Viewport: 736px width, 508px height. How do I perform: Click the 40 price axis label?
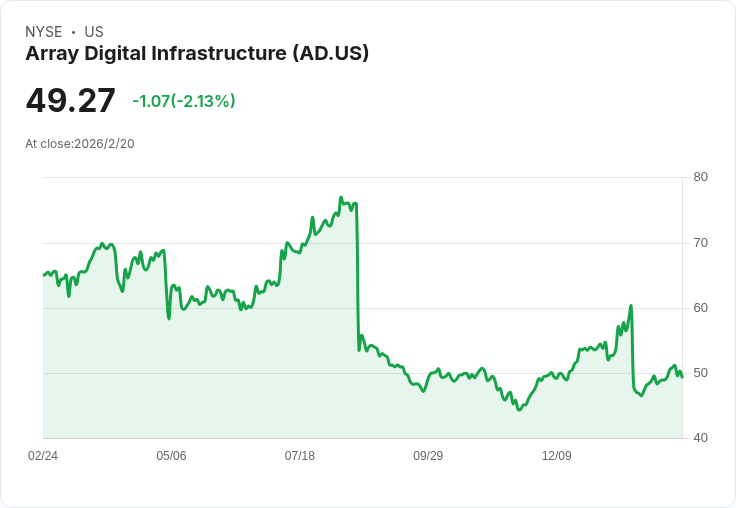click(700, 438)
